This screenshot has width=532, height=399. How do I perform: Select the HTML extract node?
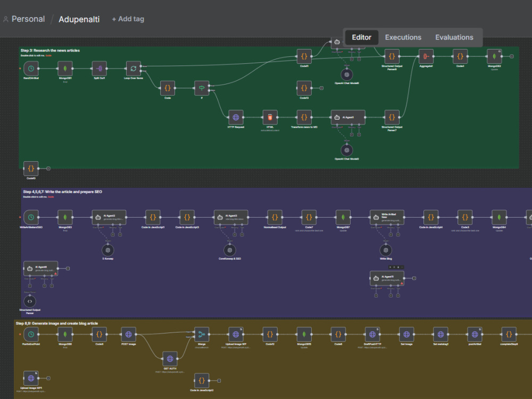(x=270, y=118)
